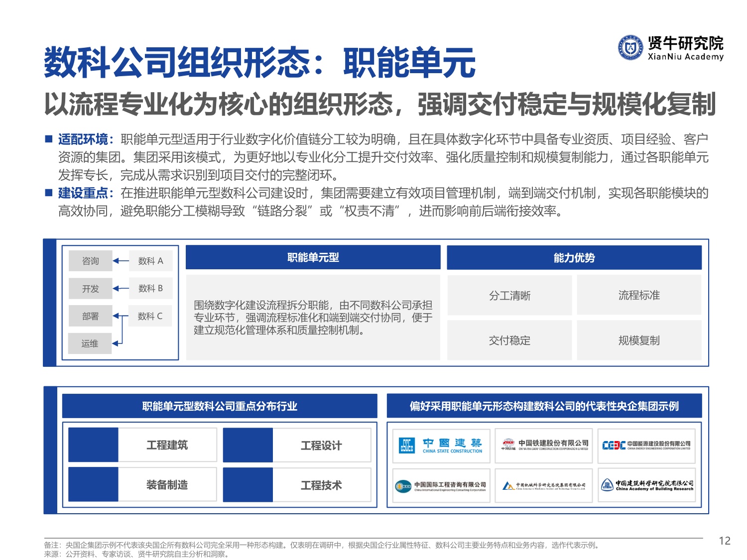The height and width of the screenshot is (560, 747).
Task: Click the subtitle beginning 以流程专业化为核心
Action: (x=380, y=104)
